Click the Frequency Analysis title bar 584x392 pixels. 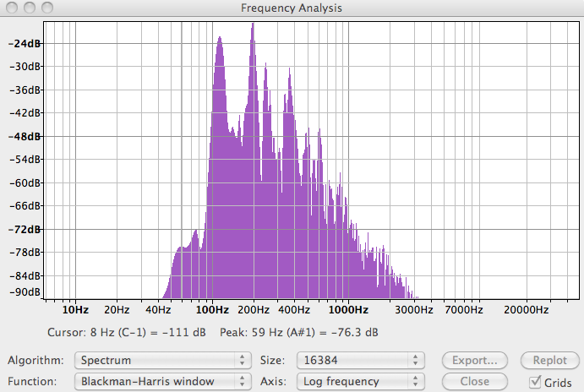tap(292, 8)
